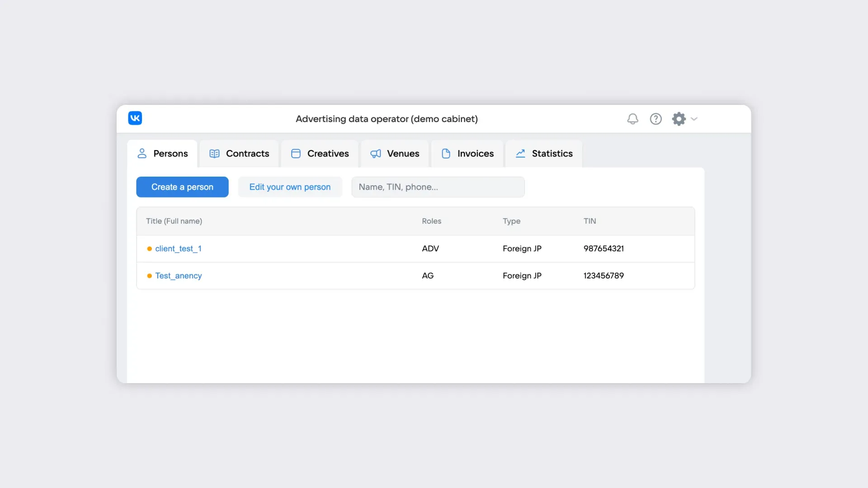The image size is (868, 488).
Task: Switch to the Statistics tab
Action: pyautogui.click(x=552, y=154)
